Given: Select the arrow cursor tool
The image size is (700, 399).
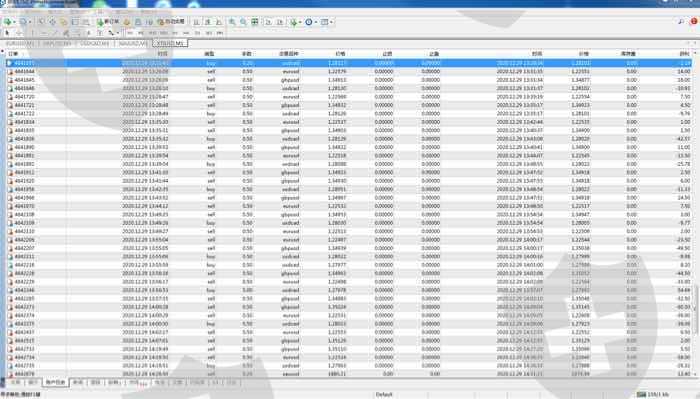Looking at the screenshot, I should 7,33.
